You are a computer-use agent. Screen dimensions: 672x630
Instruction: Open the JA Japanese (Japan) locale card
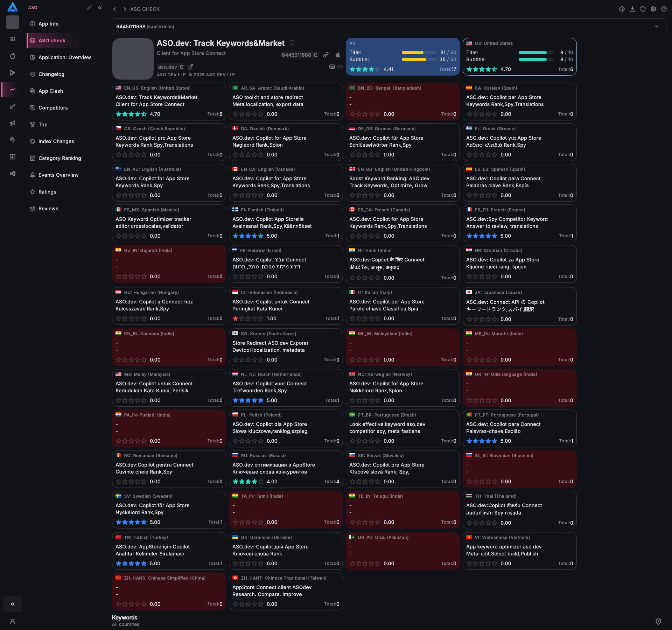coord(520,306)
